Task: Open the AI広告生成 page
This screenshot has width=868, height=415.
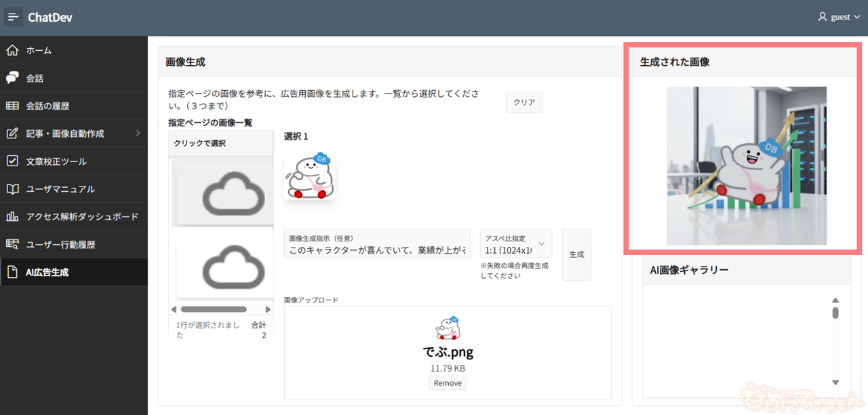Action: 47,272
